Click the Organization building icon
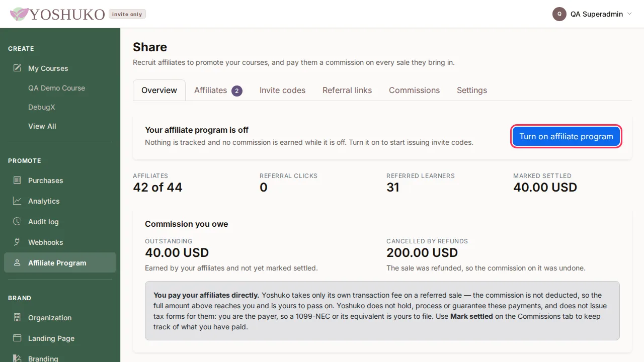 17,317
